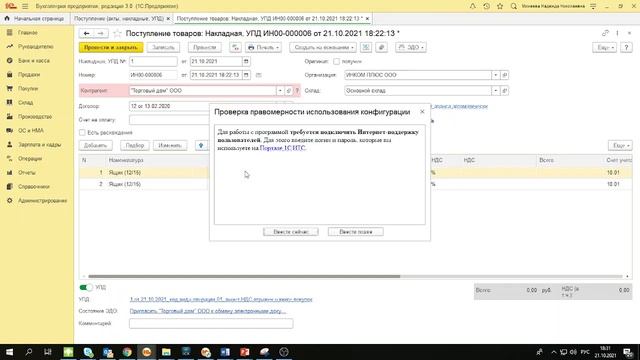Expand the Организация dropdown arrow
640x360 pixels.
(x=496, y=75)
